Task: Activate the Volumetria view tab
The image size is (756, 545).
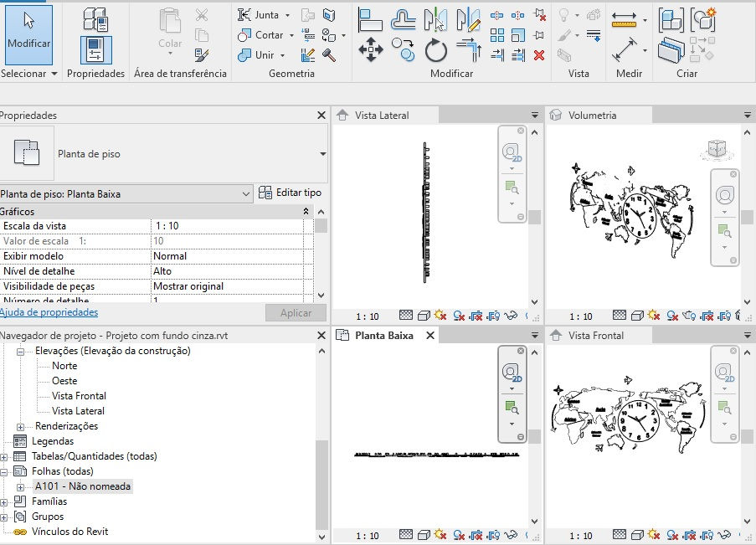Action: point(592,116)
